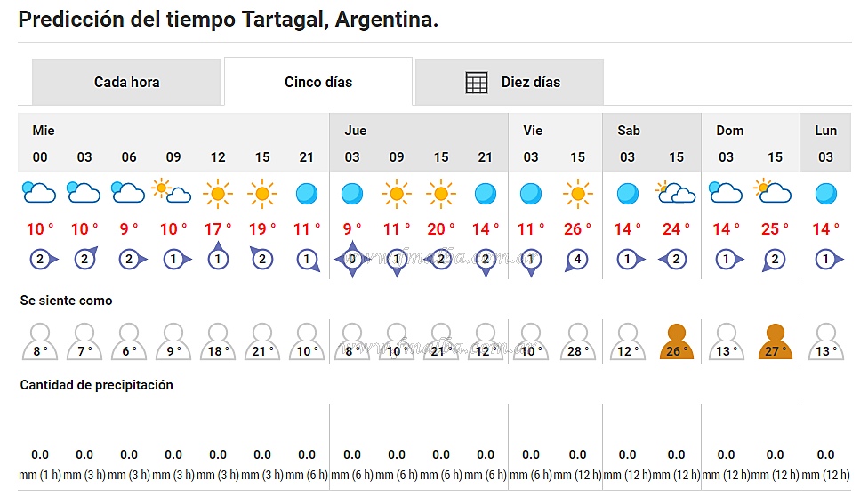Click orange feels-like 27° figure icon
The image size is (868, 497).
pos(775,342)
